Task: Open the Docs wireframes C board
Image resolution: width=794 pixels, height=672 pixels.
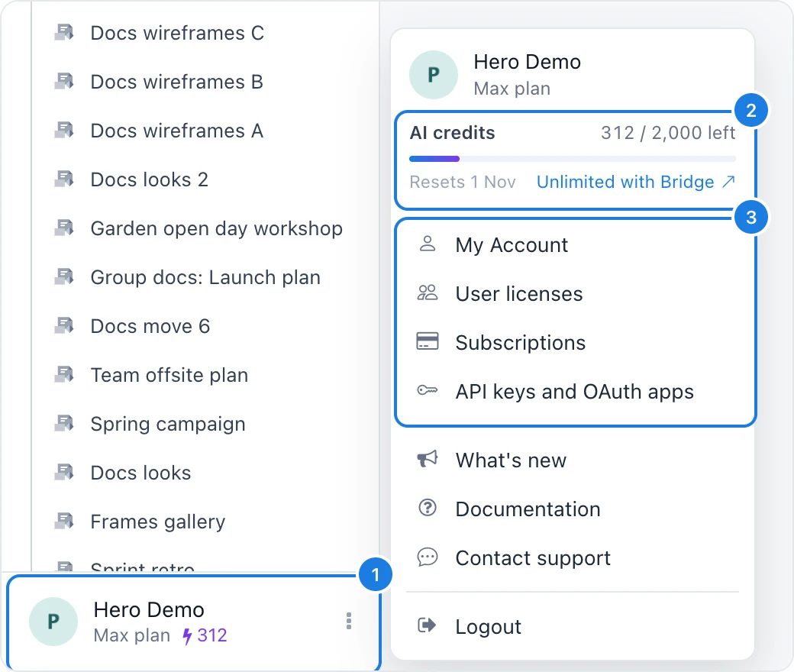Action: (x=177, y=33)
